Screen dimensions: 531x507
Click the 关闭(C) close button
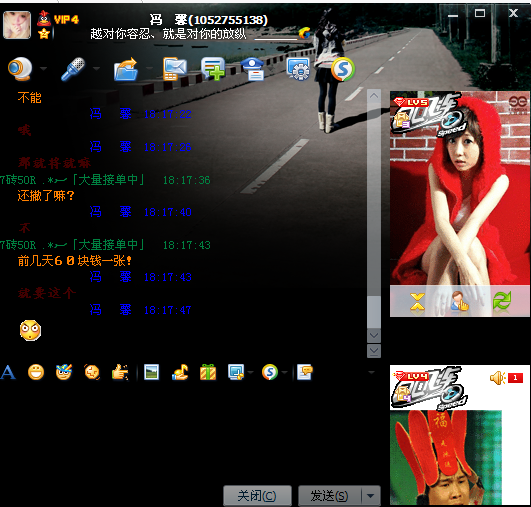[257, 496]
